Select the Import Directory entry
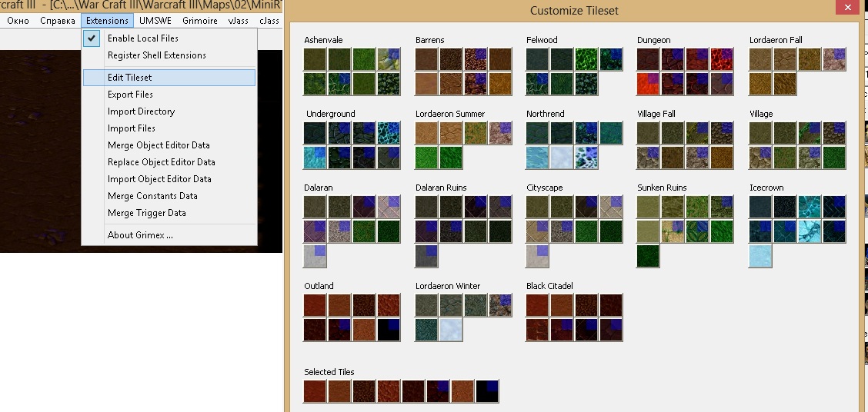The width and height of the screenshot is (868, 412). [169, 111]
